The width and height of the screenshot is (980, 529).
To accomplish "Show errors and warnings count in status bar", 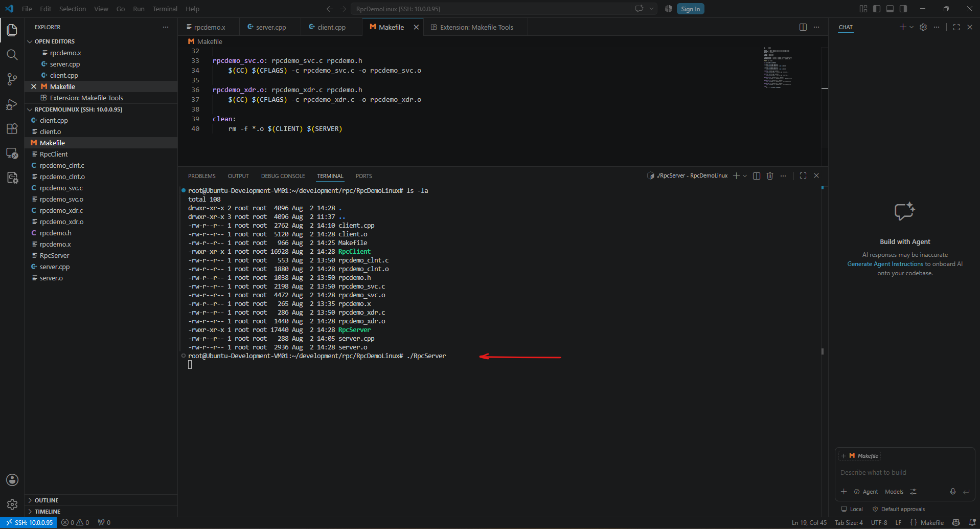I will point(75,522).
